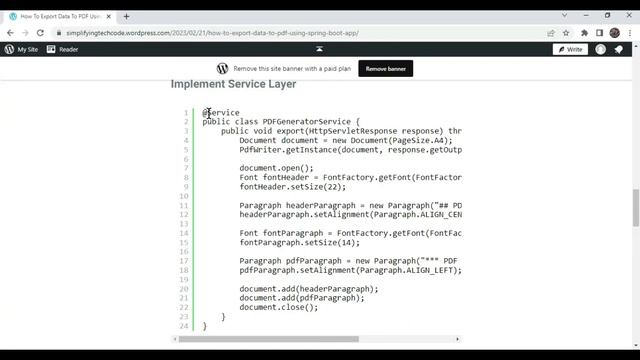This screenshot has width=640, height=360.
Task: Open the Chrome profile avatar
Action: (614, 33)
